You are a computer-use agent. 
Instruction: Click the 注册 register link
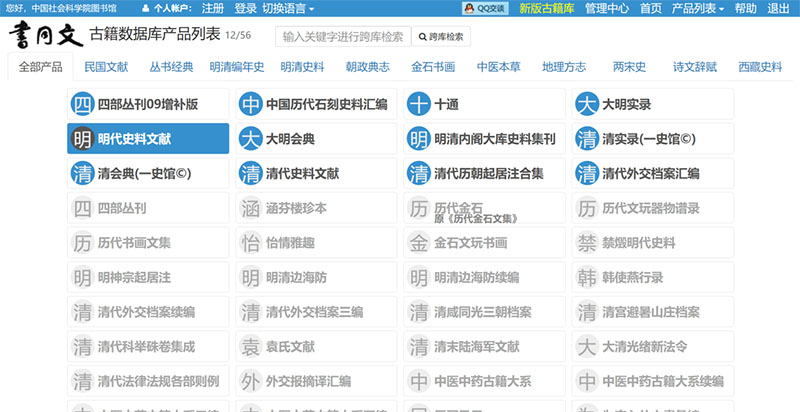(212, 8)
